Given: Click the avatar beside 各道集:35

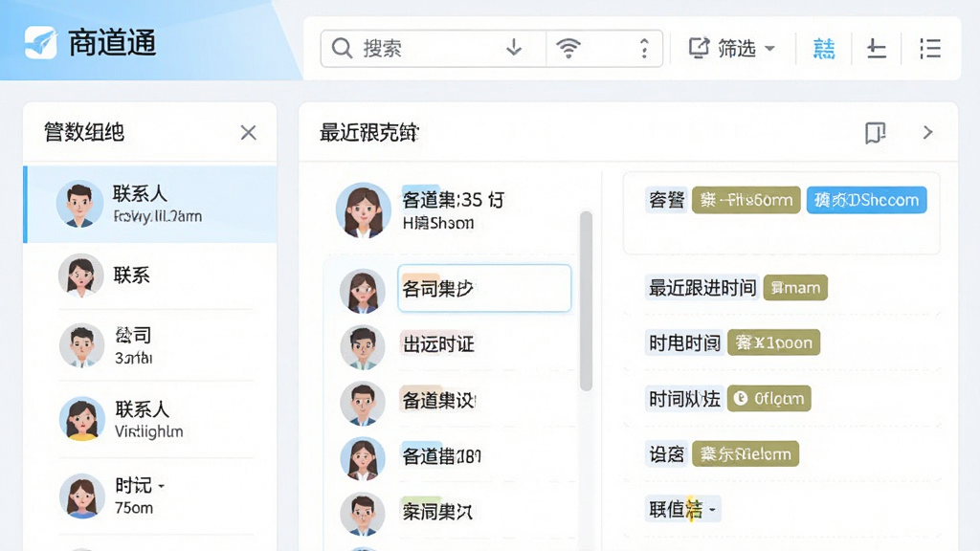Looking at the screenshot, I should [x=363, y=210].
